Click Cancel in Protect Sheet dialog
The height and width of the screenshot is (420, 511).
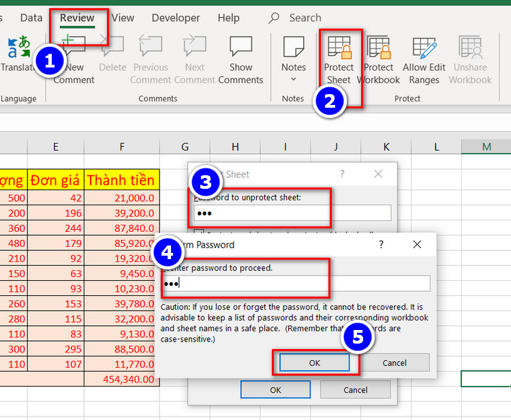click(x=355, y=389)
